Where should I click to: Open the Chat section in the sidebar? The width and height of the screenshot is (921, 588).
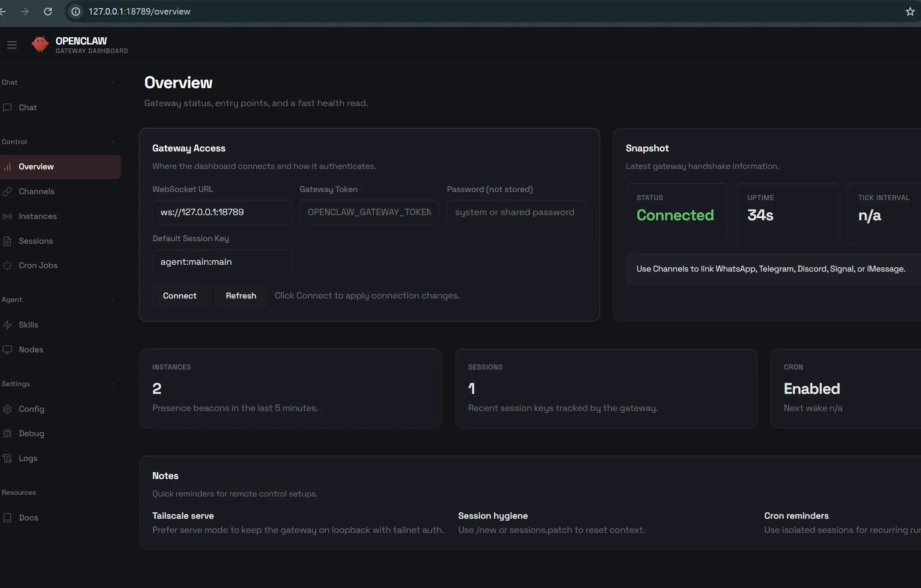point(27,107)
